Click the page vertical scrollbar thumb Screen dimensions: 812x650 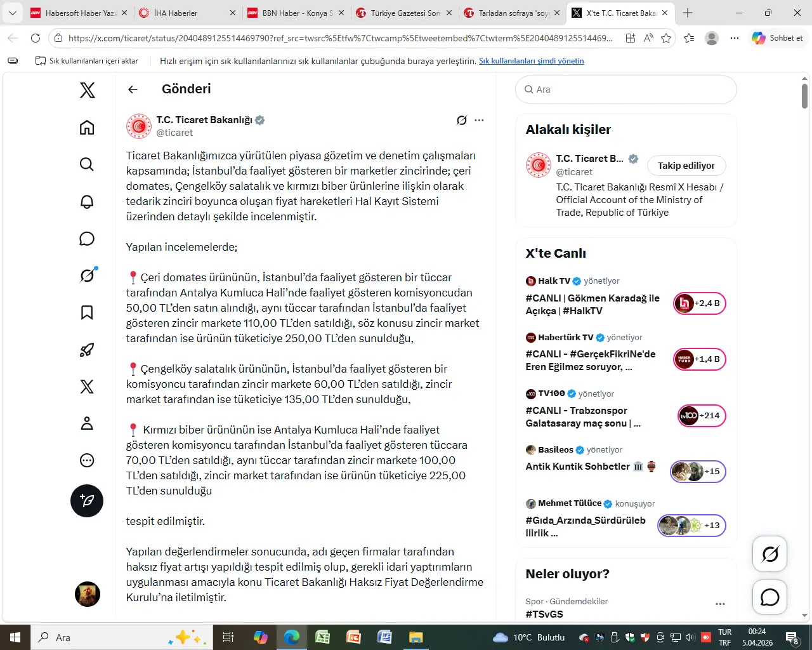pos(804,96)
